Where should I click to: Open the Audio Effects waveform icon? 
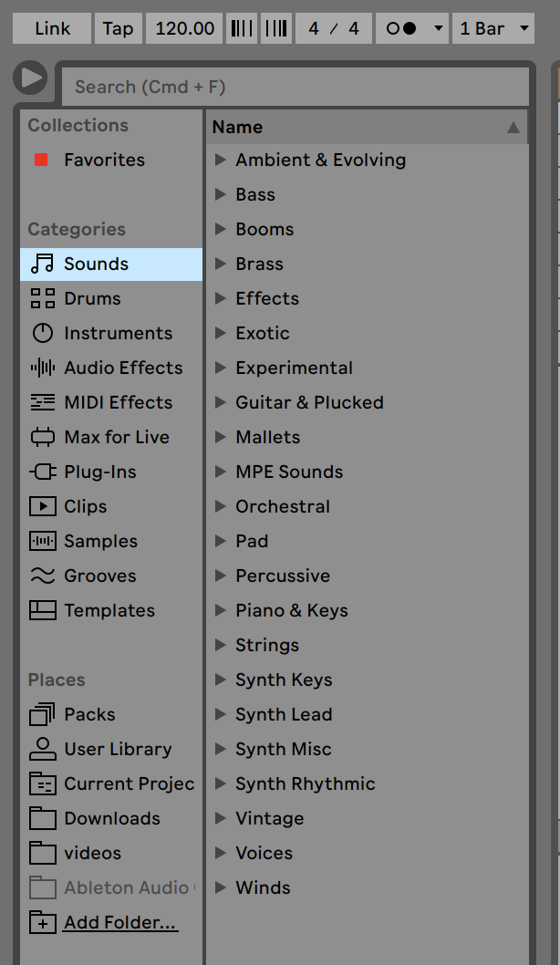(x=42, y=368)
